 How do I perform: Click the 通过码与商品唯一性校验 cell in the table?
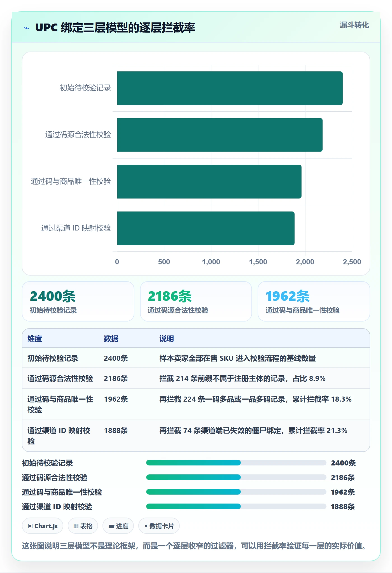point(60,404)
